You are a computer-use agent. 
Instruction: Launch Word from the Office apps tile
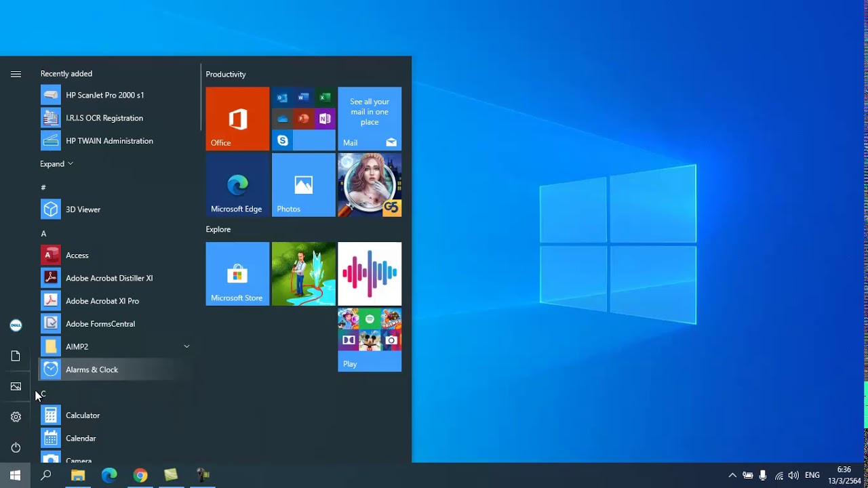point(303,98)
